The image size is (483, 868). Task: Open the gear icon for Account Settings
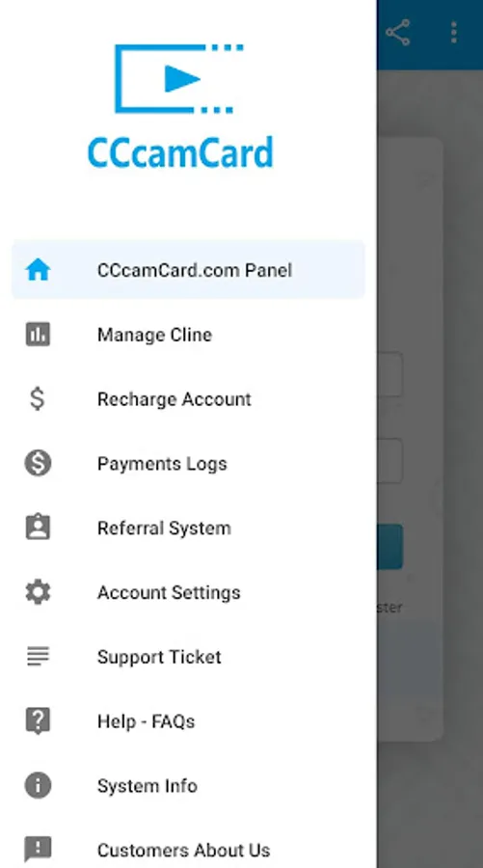[x=38, y=592]
